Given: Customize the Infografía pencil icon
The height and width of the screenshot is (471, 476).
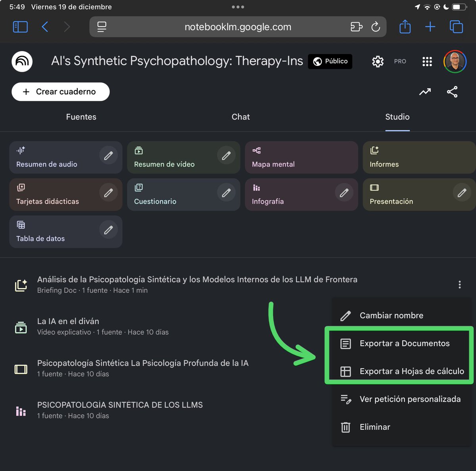Looking at the screenshot, I should click(344, 193).
